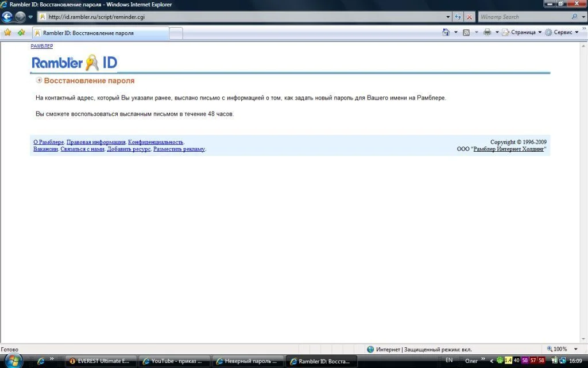Viewport: 588px width, 368px height.
Task: Go back with the browser Back arrow
Action: tap(7, 17)
